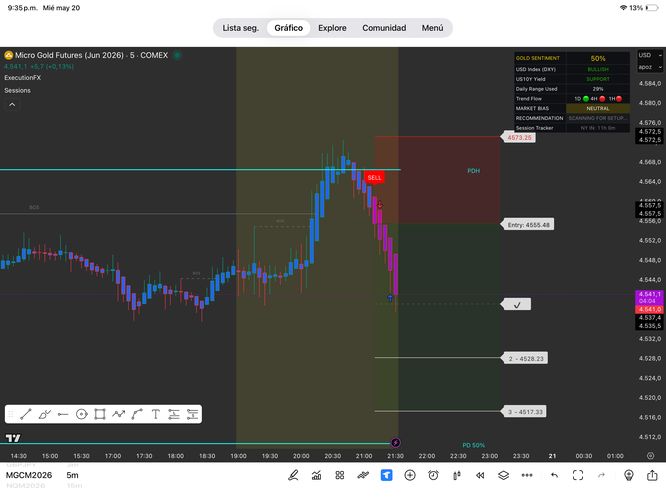Select the ExecutionFX indicator label
The height and width of the screenshot is (500, 666).
pyautogui.click(x=23, y=78)
